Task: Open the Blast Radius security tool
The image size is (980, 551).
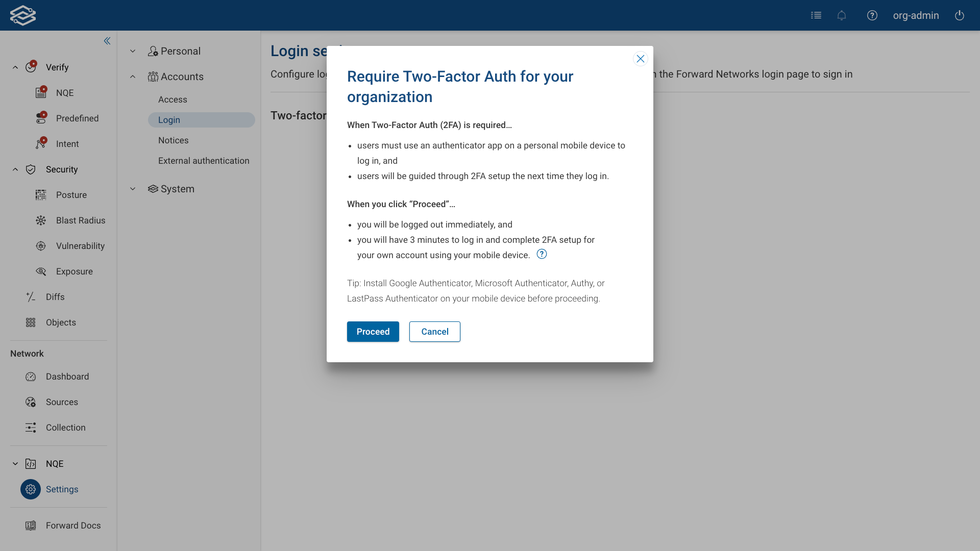Action: click(80, 220)
